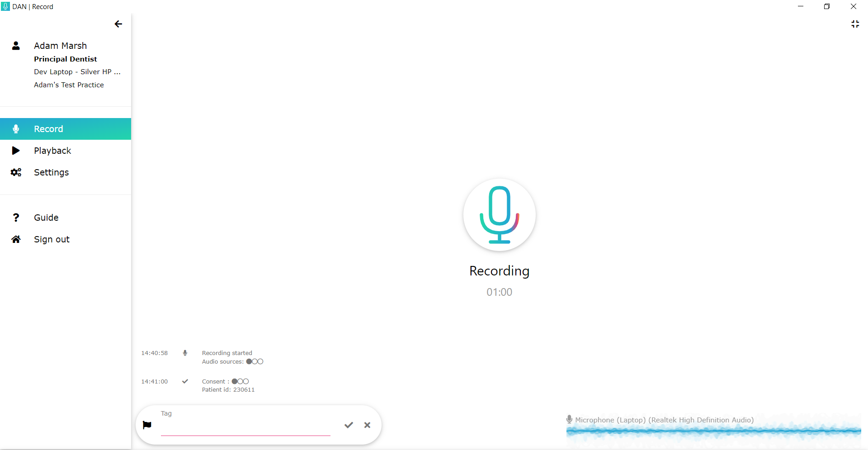The height and width of the screenshot is (450, 868).
Task: Open Settings via the gear icon
Action: (16, 172)
